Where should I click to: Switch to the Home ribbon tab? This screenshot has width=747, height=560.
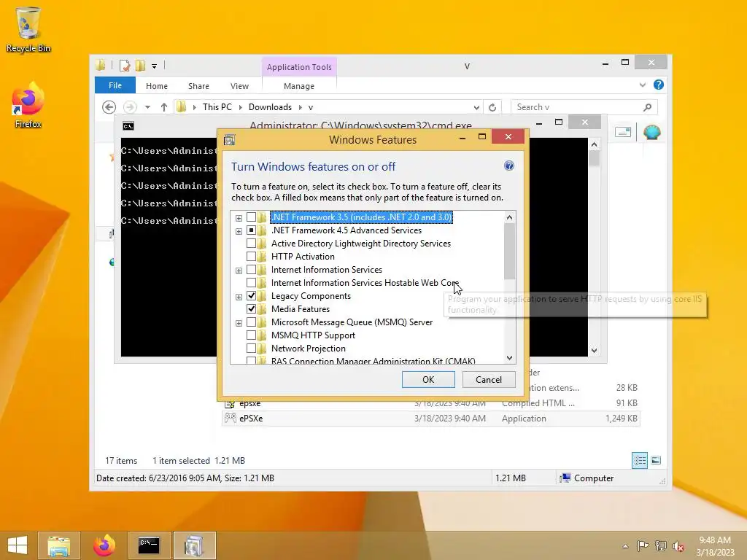tap(157, 86)
